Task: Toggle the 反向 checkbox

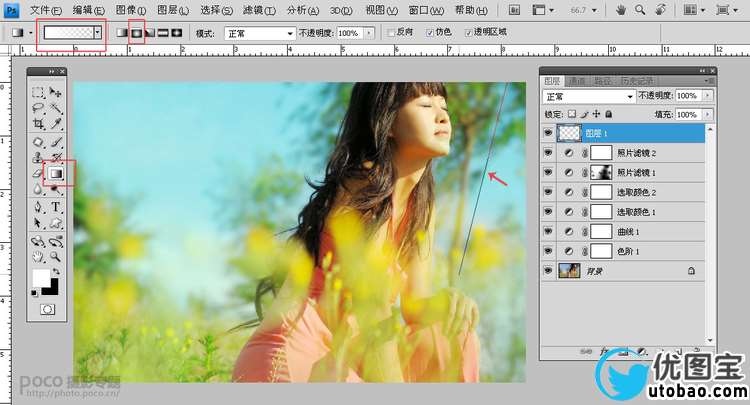Action: (x=391, y=33)
